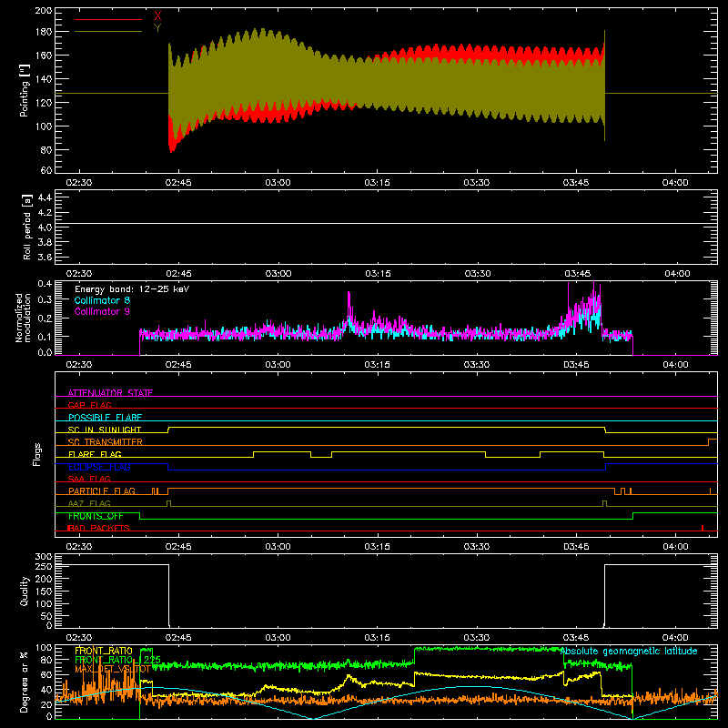Click the olive Y legend line sample
This screenshot has width=728, height=728.
(x=108, y=31)
